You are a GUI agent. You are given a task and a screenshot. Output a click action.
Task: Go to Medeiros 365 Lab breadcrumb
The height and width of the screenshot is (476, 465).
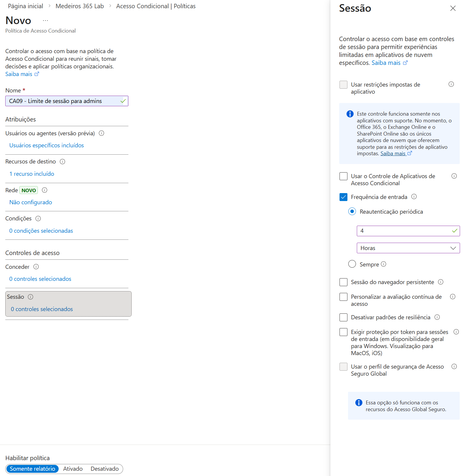(80, 6)
